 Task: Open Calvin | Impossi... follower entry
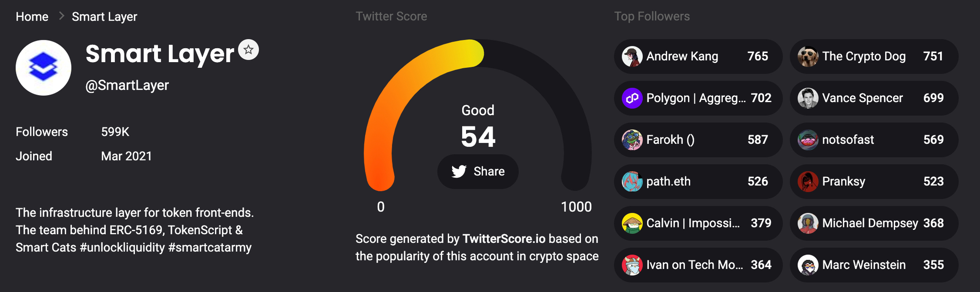(698, 223)
